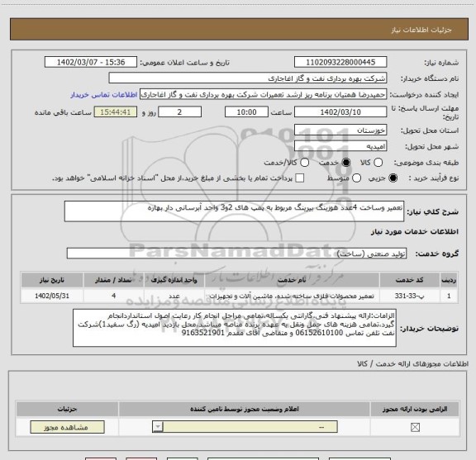Select the کالا radio button

point(378,163)
